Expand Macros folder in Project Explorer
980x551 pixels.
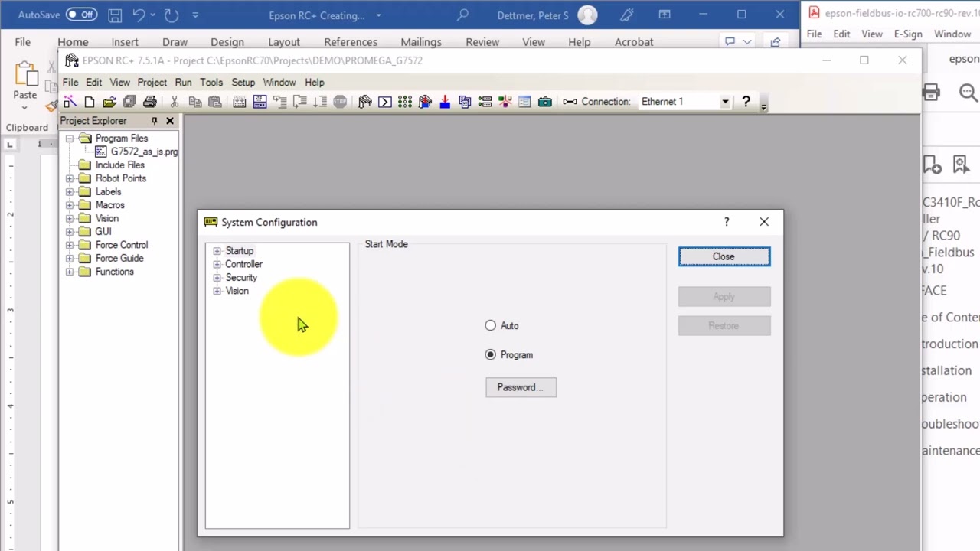click(70, 205)
